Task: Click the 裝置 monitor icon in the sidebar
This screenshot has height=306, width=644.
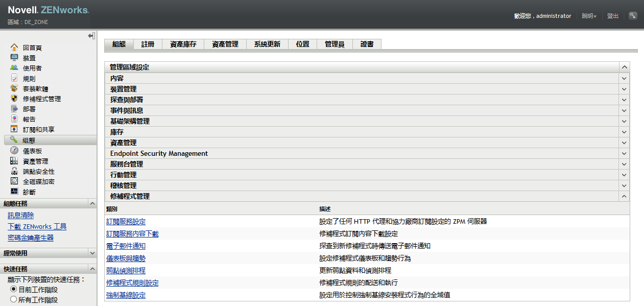Action: pos(14,58)
